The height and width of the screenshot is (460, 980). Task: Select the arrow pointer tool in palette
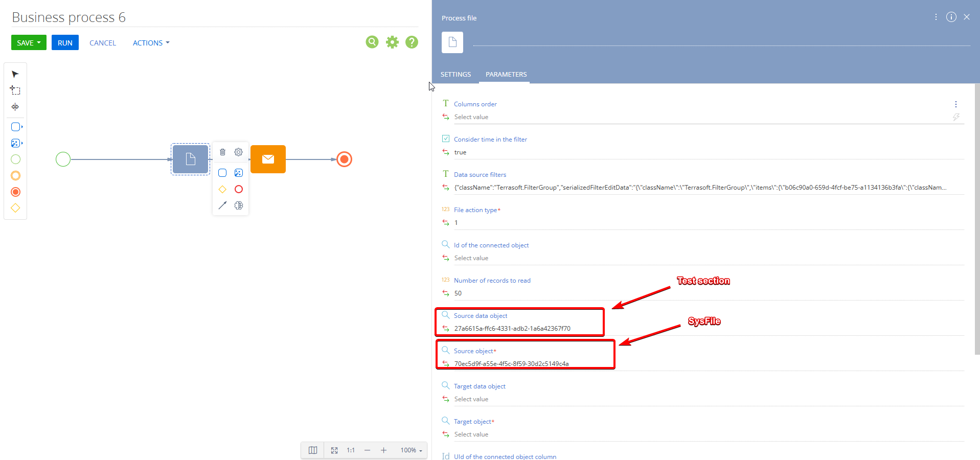click(x=15, y=74)
